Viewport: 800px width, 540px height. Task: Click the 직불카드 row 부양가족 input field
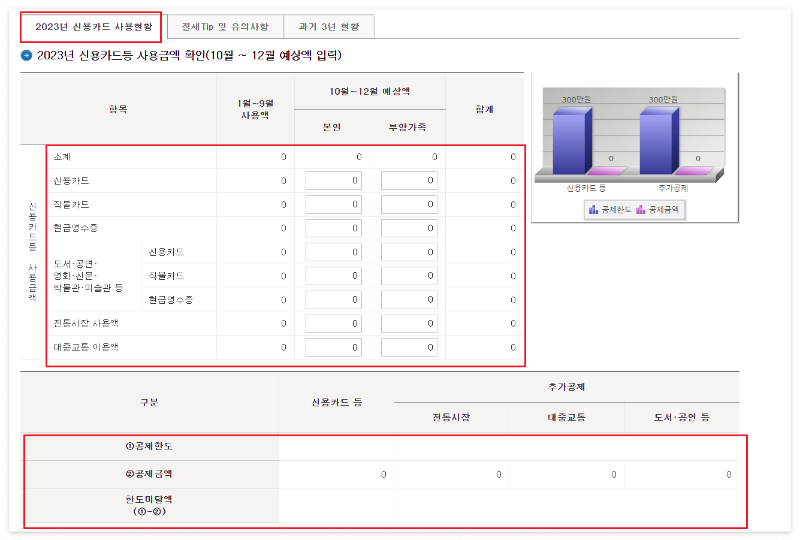tap(409, 205)
